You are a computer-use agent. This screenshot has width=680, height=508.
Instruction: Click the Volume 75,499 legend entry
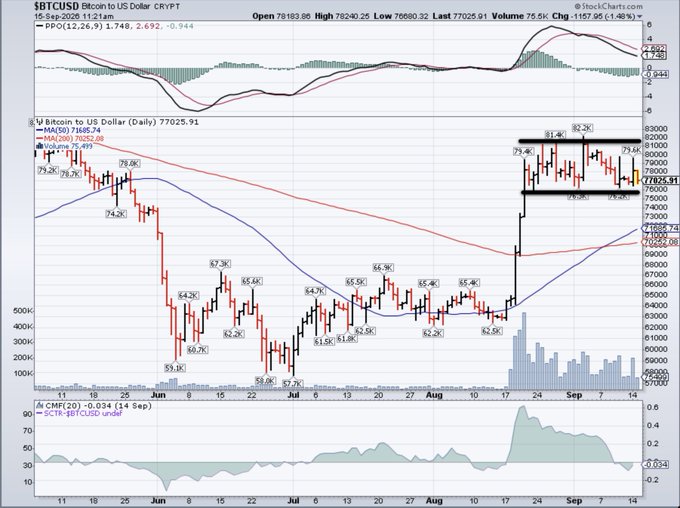tap(64, 146)
